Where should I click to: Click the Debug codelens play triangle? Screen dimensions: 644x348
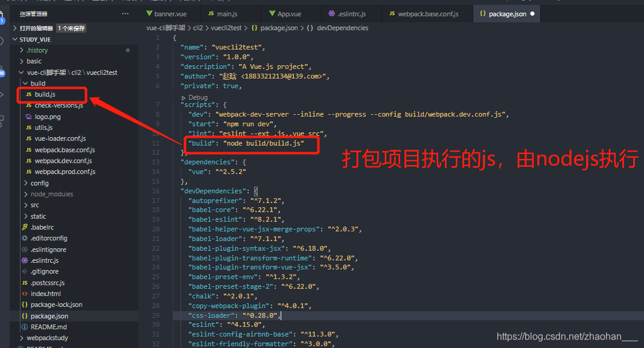pyautogui.click(x=183, y=98)
